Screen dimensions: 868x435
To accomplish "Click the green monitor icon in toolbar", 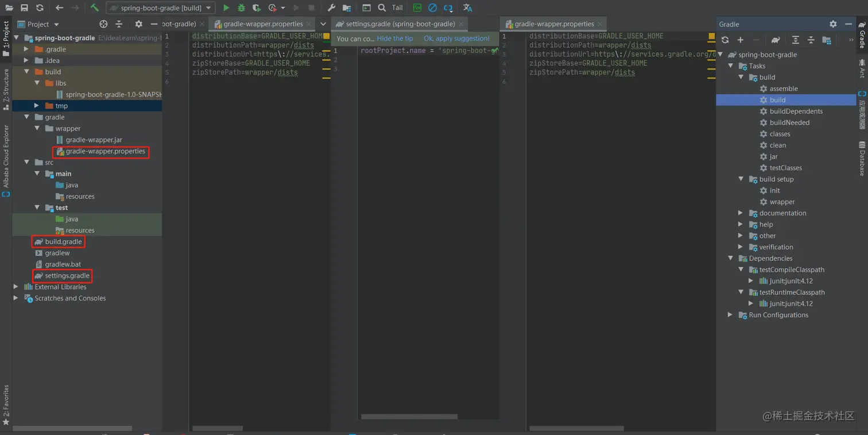I will (x=417, y=8).
